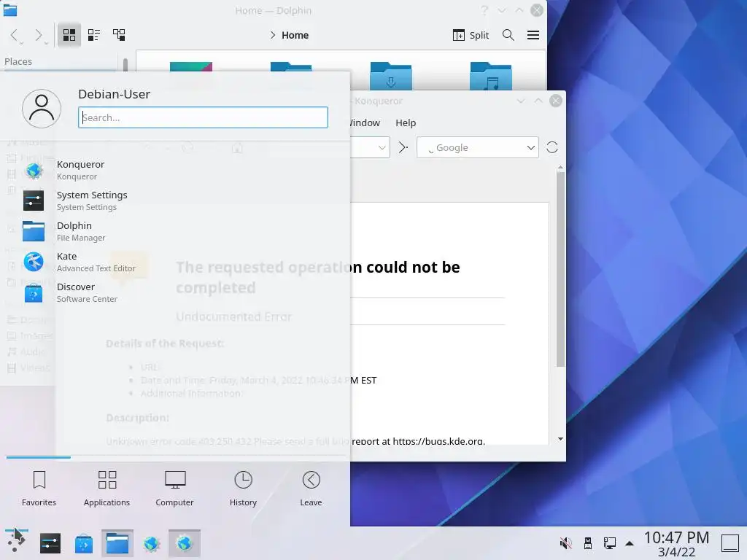Split the Dolphin view
747x560 pixels.
point(471,35)
